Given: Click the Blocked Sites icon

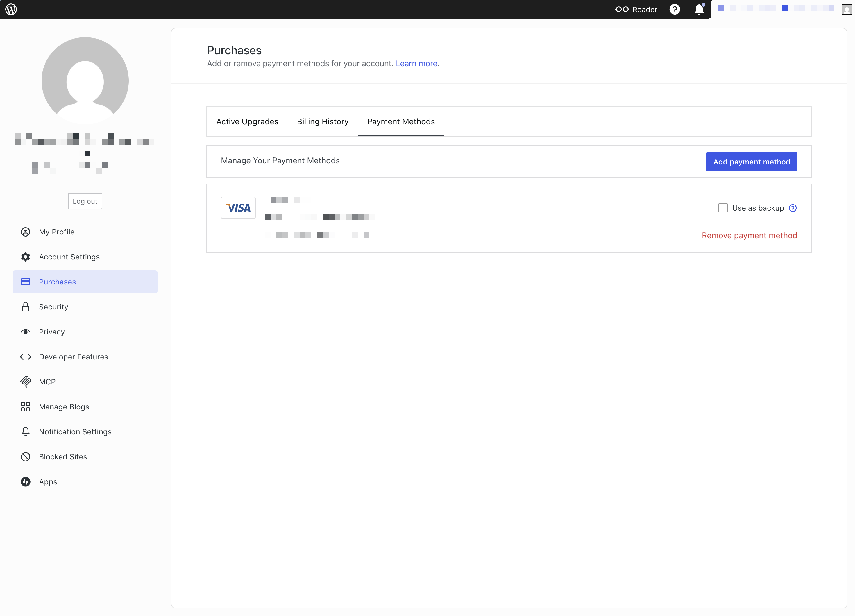Looking at the screenshot, I should [x=25, y=456].
